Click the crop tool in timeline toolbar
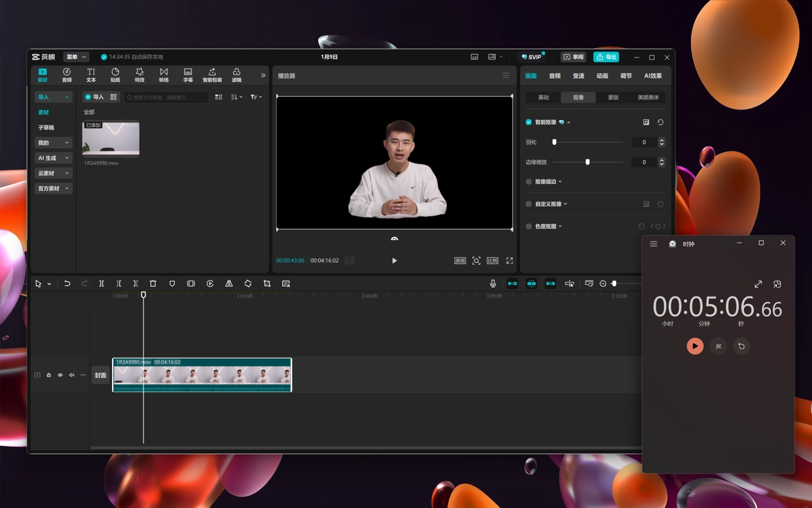 pyautogui.click(x=267, y=284)
